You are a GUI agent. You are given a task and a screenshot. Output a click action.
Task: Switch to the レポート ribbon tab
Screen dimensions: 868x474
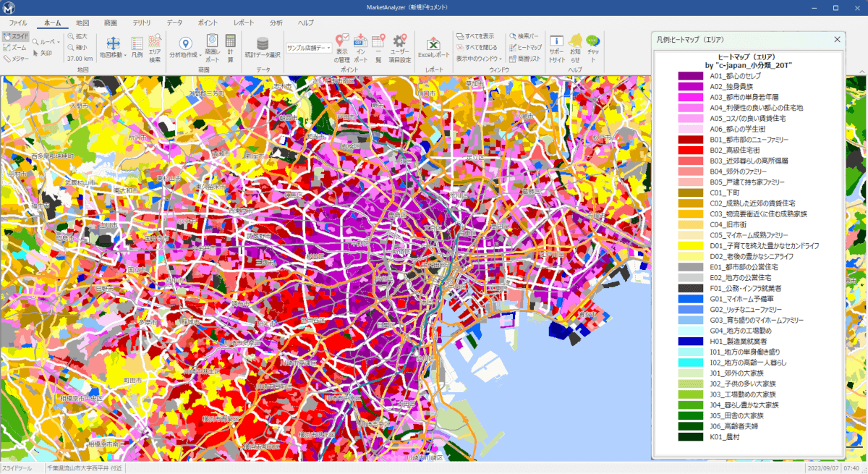tap(244, 23)
